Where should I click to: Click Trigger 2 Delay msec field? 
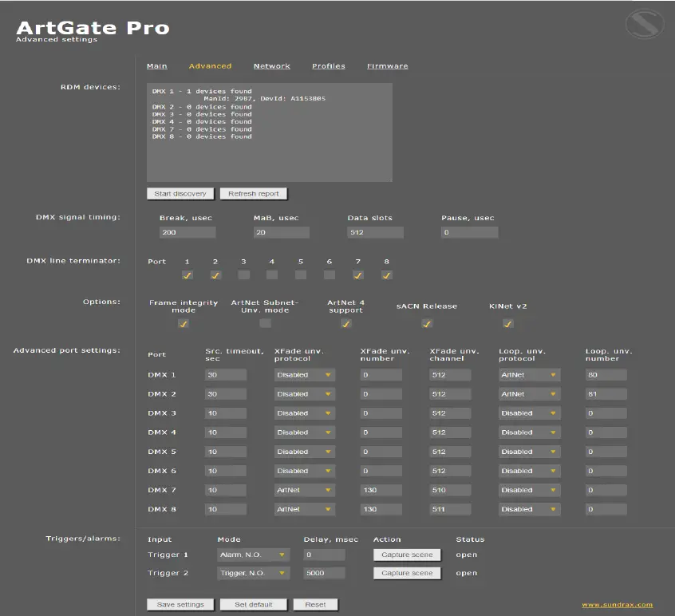[324, 573]
